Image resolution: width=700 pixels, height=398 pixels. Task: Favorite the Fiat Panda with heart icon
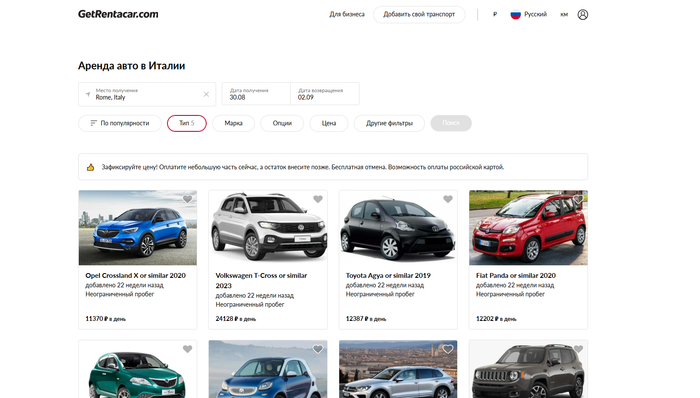[x=578, y=199]
